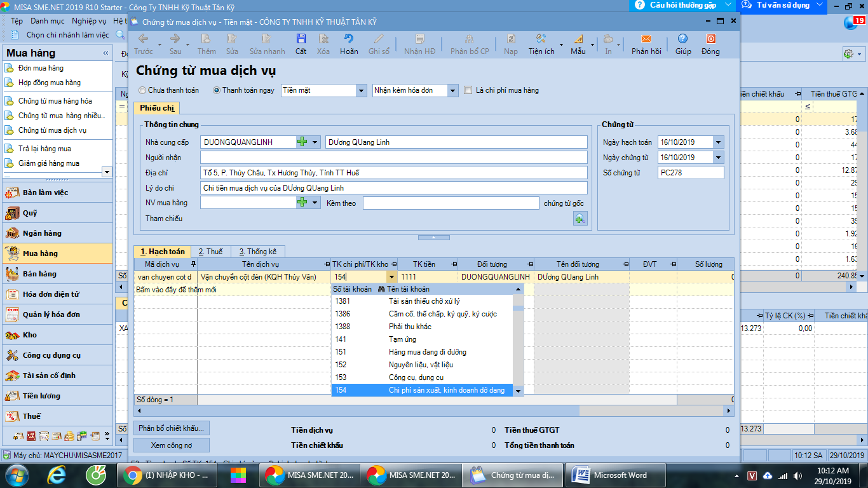Image resolution: width=868 pixels, height=488 pixels.
Task: Click the Tham chiếu add reference icon
Action: pyautogui.click(x=580, y=219)
